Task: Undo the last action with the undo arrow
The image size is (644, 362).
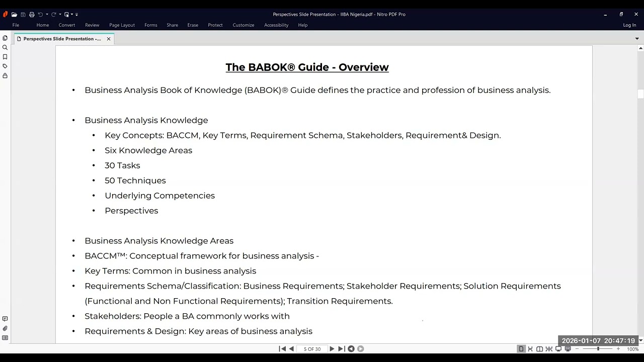Action: [41, 15]
